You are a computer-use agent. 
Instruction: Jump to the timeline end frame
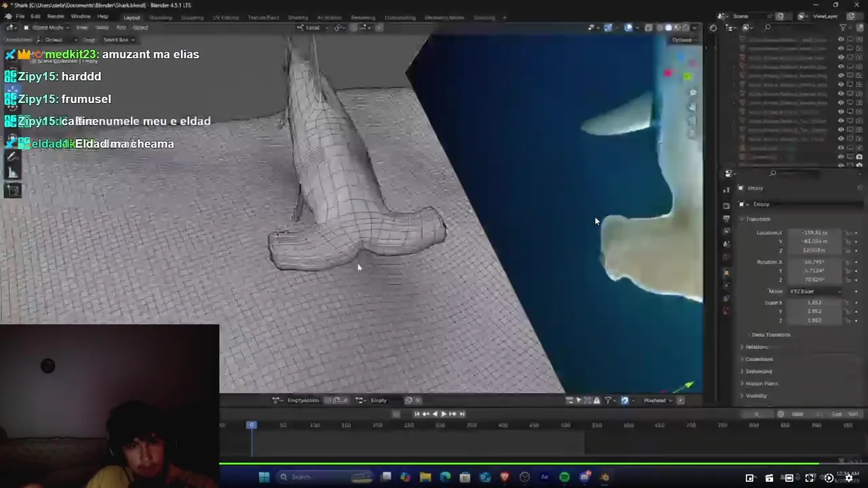[462, 414]
